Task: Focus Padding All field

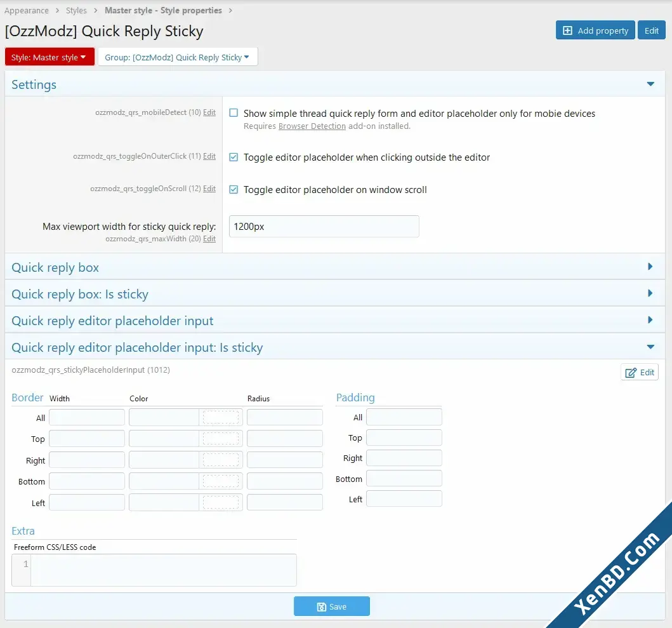Action: [x=404, y=417]
